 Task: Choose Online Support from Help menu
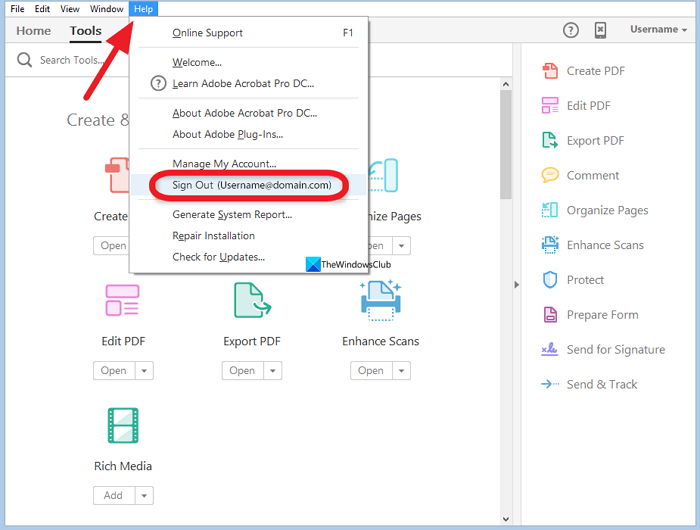tap(249, 33)
